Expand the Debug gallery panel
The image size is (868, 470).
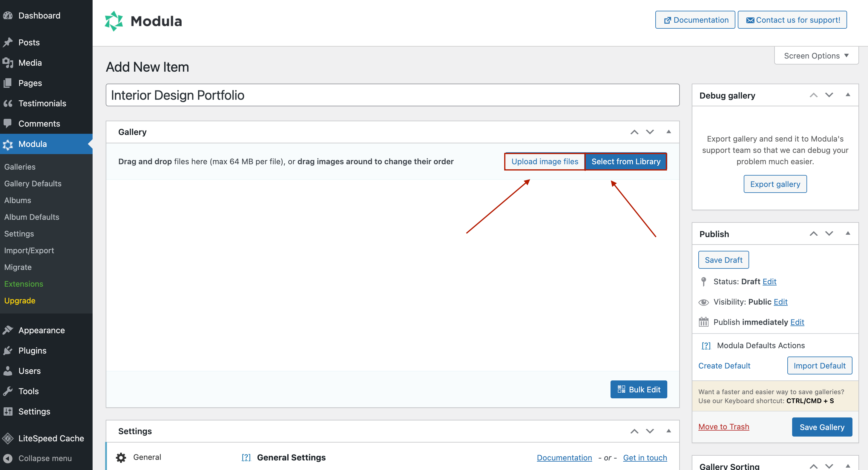845,96
